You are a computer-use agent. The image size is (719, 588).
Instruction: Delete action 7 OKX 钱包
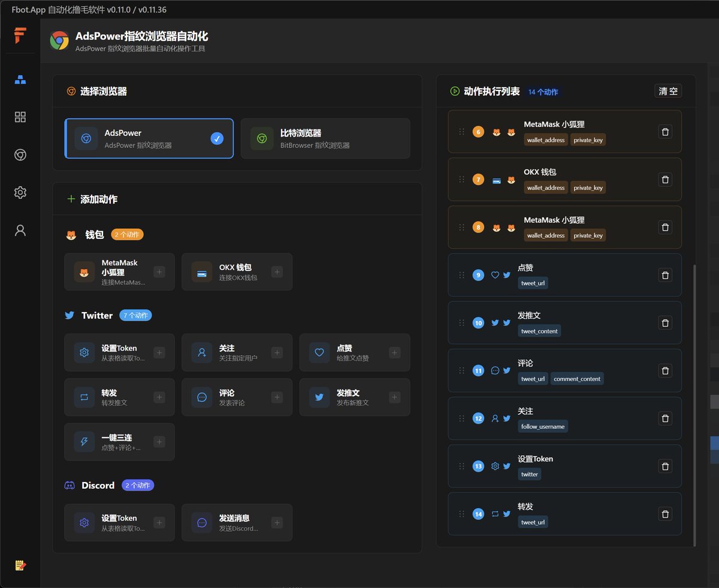click(665, 179)
